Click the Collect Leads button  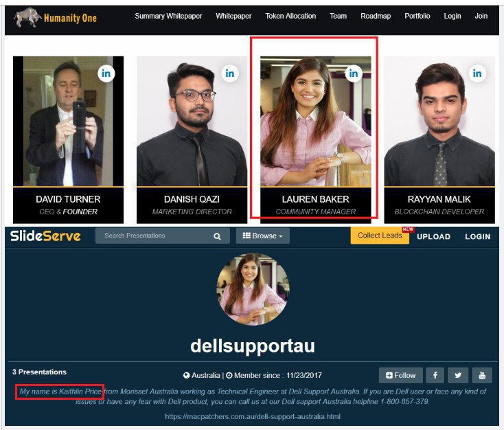pyautogui.click(x=380, y=236)
